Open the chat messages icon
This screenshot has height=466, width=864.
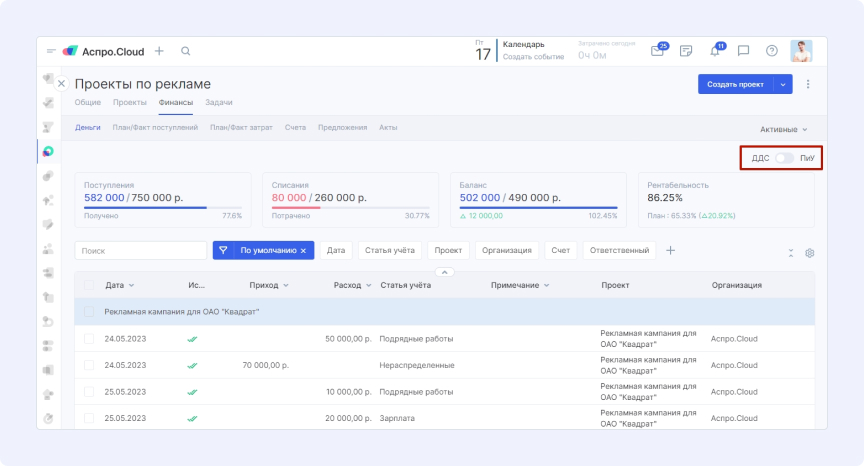743,51
